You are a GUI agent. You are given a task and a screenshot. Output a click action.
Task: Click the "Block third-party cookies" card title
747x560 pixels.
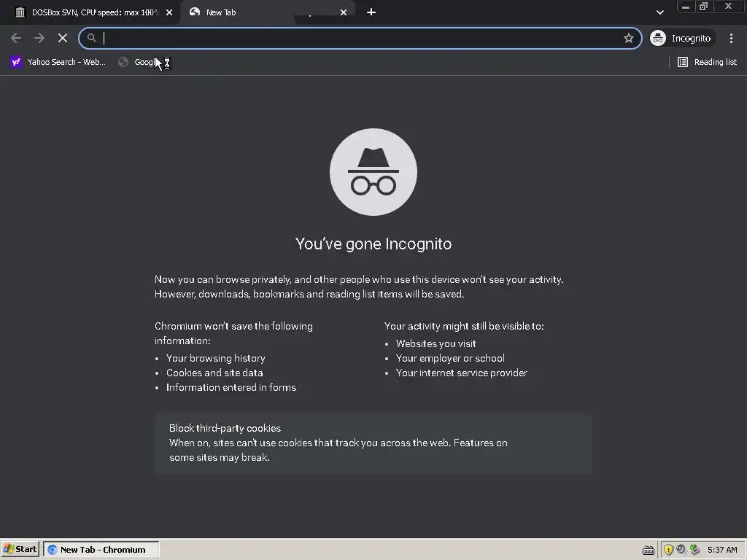(x=225, y=428)
